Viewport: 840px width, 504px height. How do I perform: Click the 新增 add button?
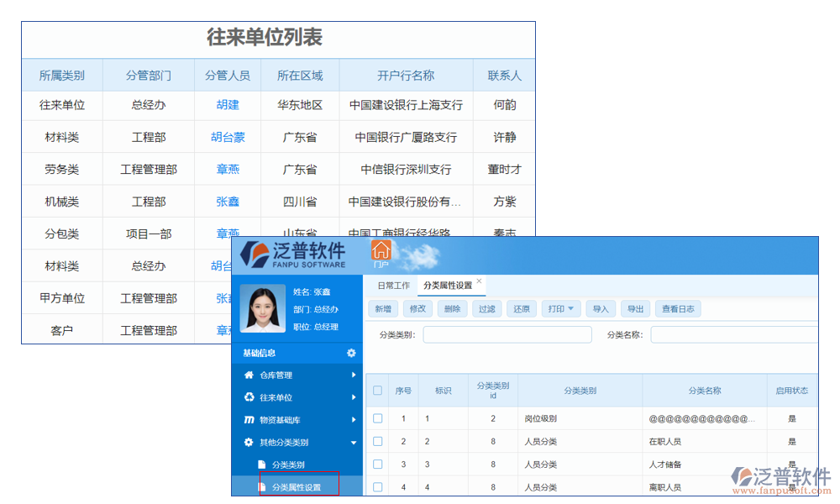pos(381,308)
